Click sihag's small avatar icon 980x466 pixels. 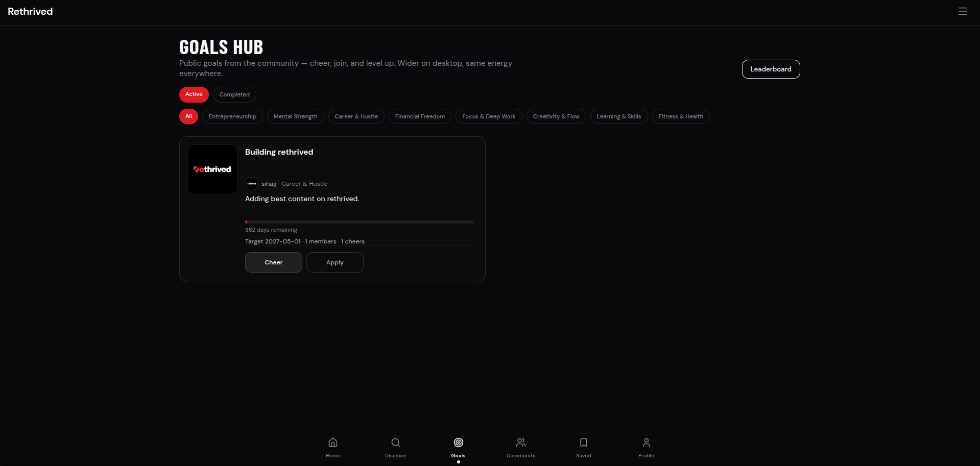pos(251,184)
